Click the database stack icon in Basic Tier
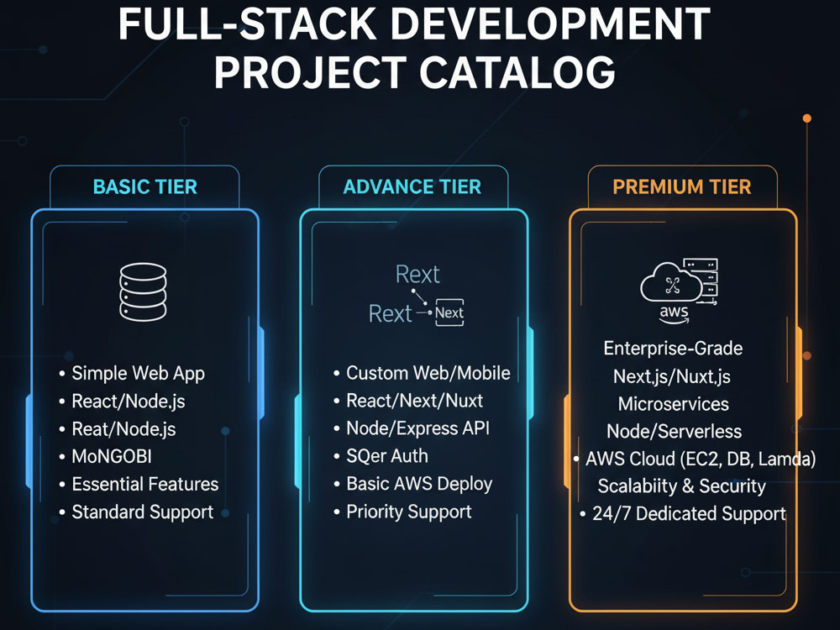This screenshot has width=840, height=630. [143, 292]
